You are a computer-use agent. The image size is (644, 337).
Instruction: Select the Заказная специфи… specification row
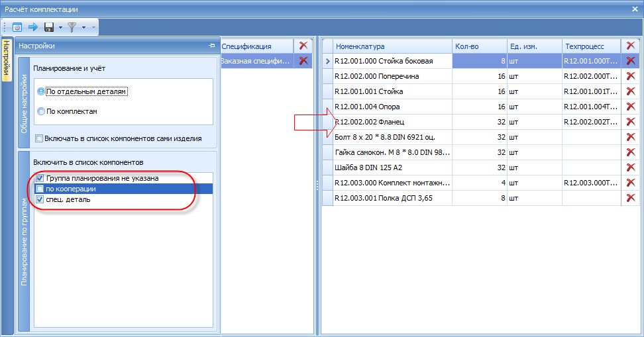(258, 61)
